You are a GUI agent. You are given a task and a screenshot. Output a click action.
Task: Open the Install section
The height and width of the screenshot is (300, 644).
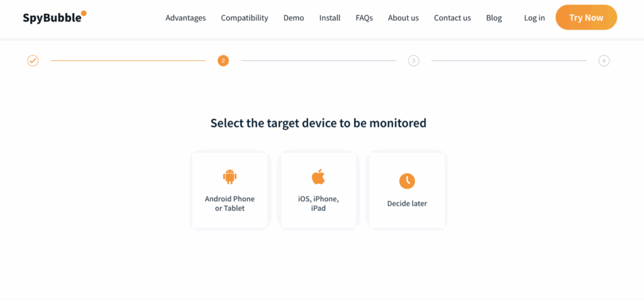pos(330,18)
